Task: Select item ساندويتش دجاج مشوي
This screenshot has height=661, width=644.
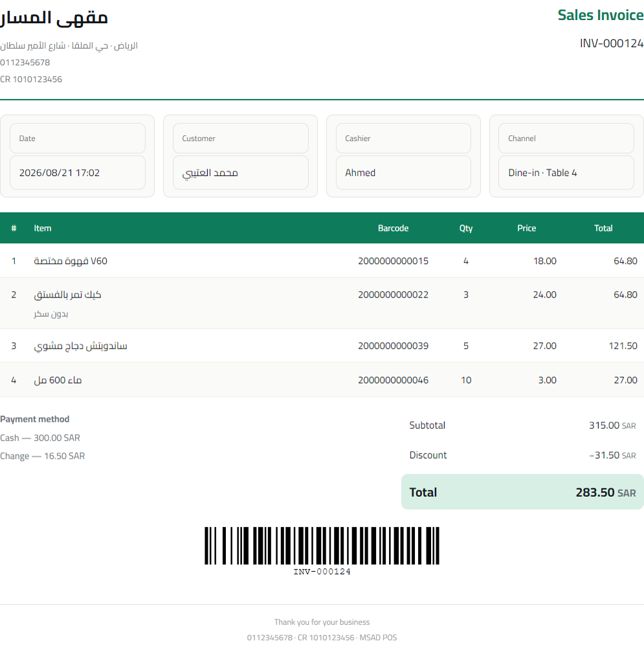Action: [80, 346]
